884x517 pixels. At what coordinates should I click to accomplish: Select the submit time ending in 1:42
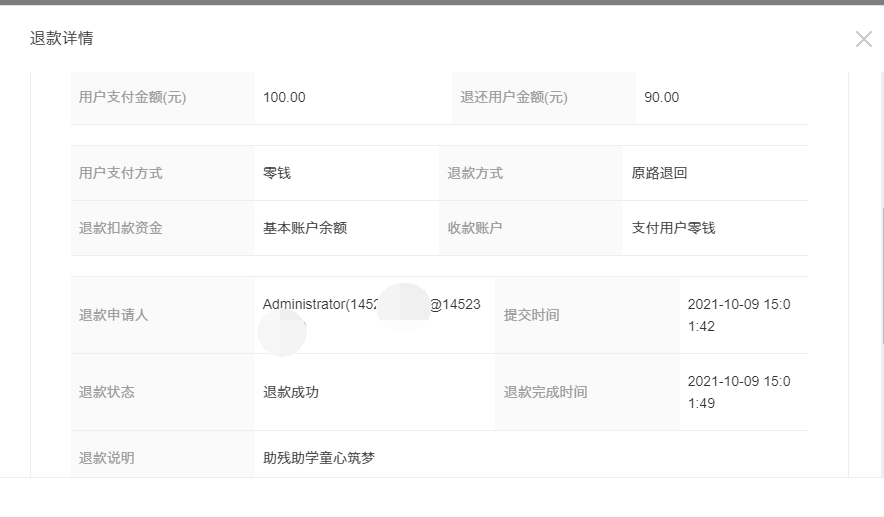pyautogui.click(x=739, y=315)
